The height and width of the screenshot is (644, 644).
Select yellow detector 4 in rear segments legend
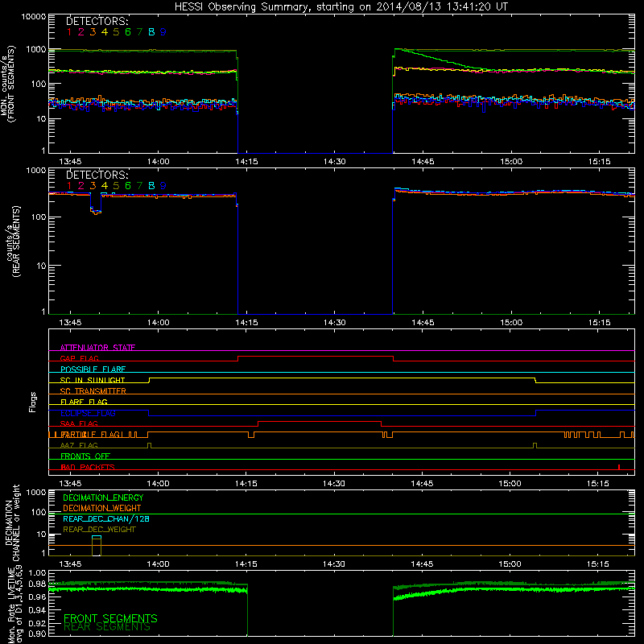(x=105, y=186)
